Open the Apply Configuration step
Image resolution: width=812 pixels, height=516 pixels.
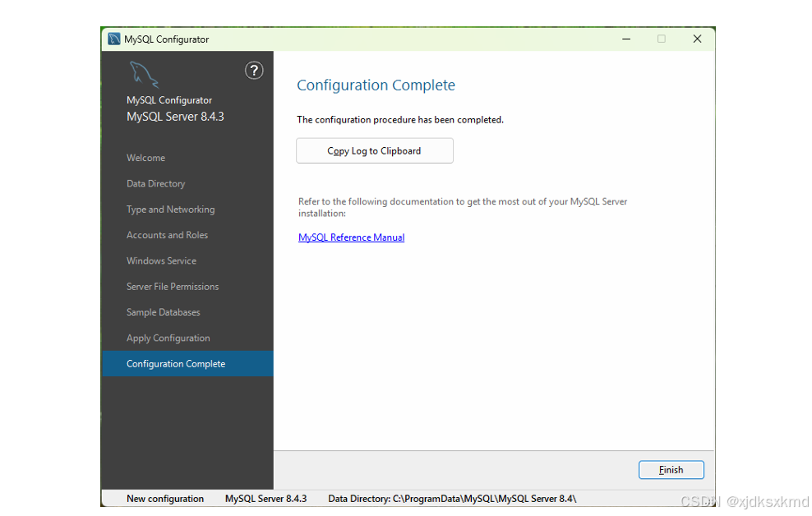pos(168,338)
